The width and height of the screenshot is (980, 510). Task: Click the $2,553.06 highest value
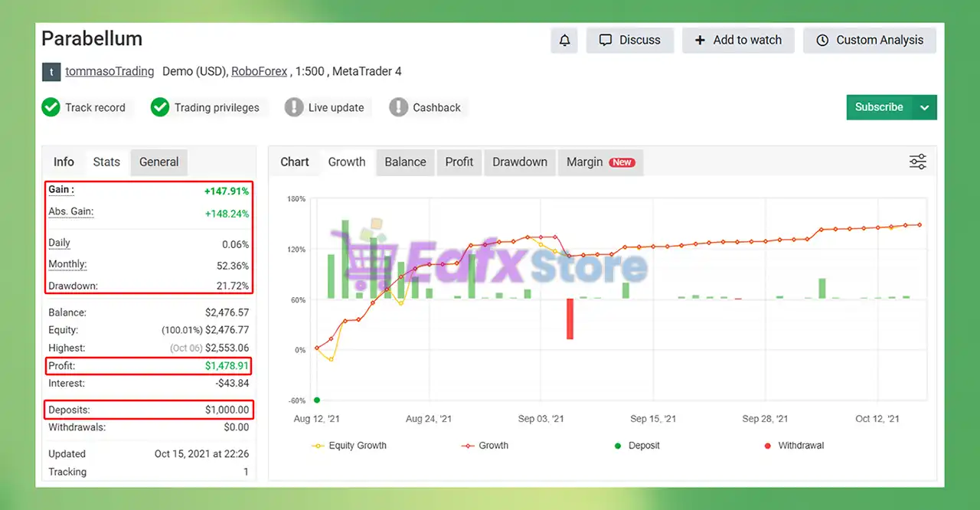pyautogui.click(x=227, y=348)
